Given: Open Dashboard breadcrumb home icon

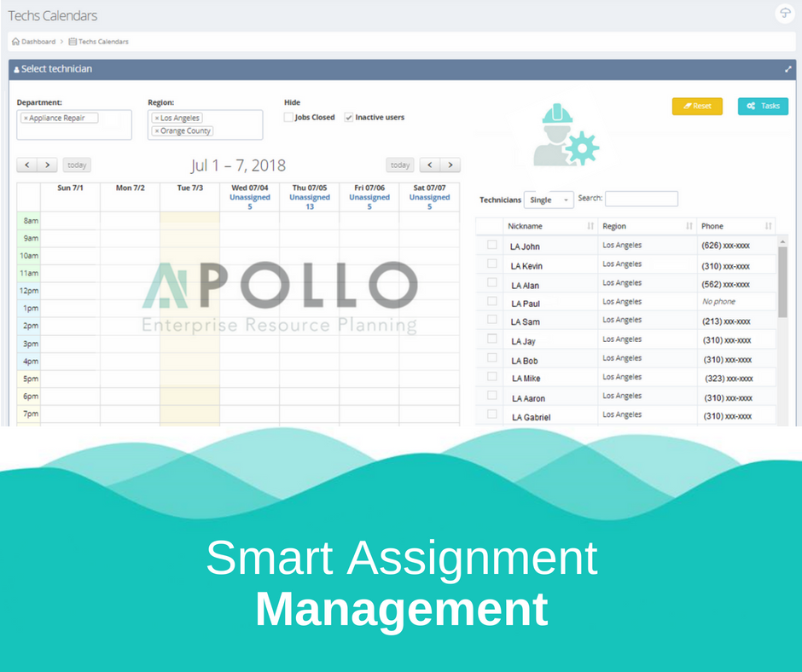Looking at the screenshot, I should click(x=16, y=42).
